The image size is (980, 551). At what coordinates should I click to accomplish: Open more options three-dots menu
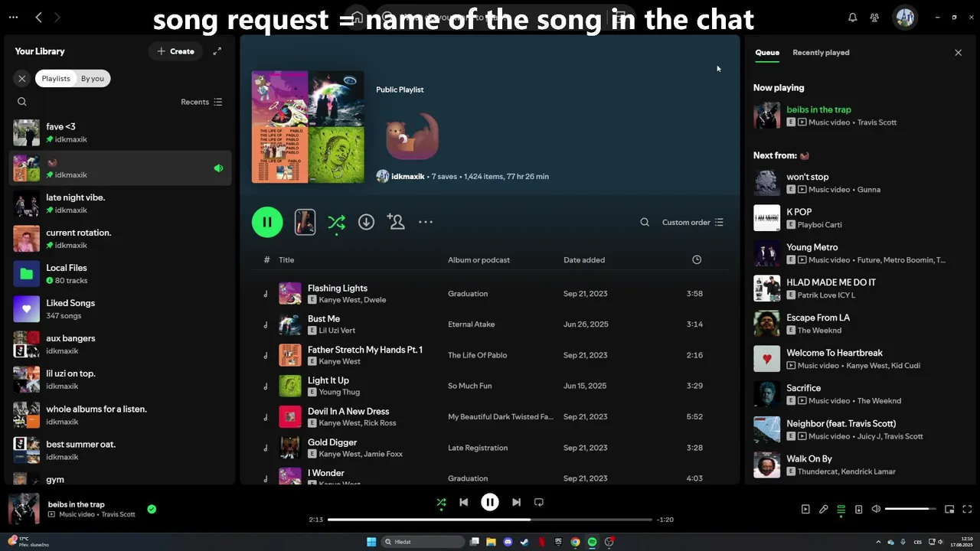[x=426, y=222]
